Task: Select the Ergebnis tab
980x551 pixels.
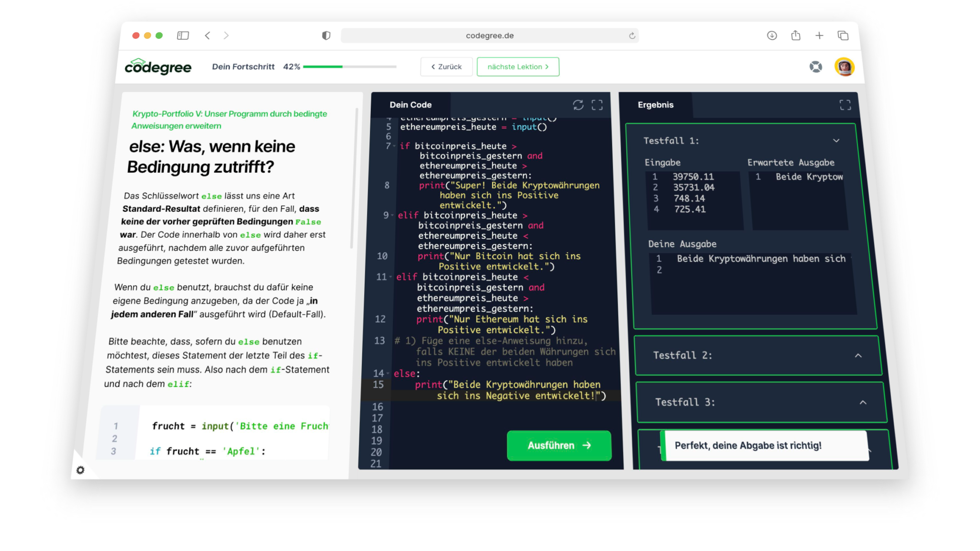Action: [656, 105]
